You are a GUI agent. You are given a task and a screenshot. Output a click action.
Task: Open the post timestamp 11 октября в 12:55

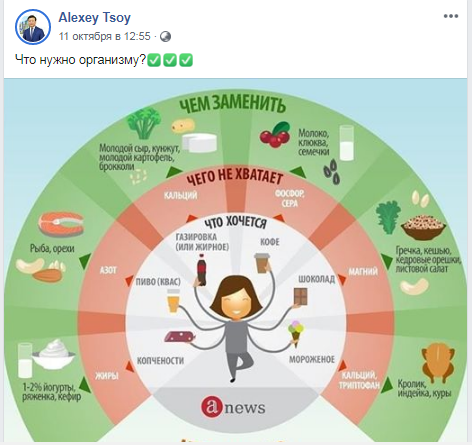(x=105, y=36)
